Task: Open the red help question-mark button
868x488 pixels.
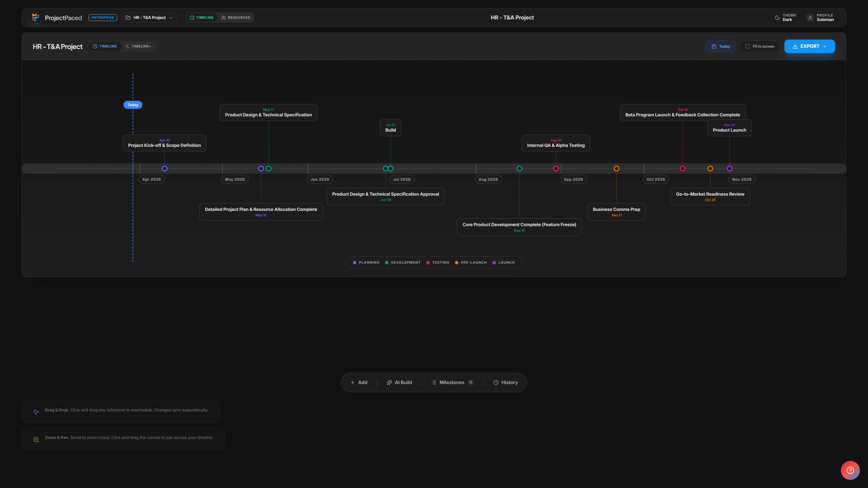Action: click(850, 470)
